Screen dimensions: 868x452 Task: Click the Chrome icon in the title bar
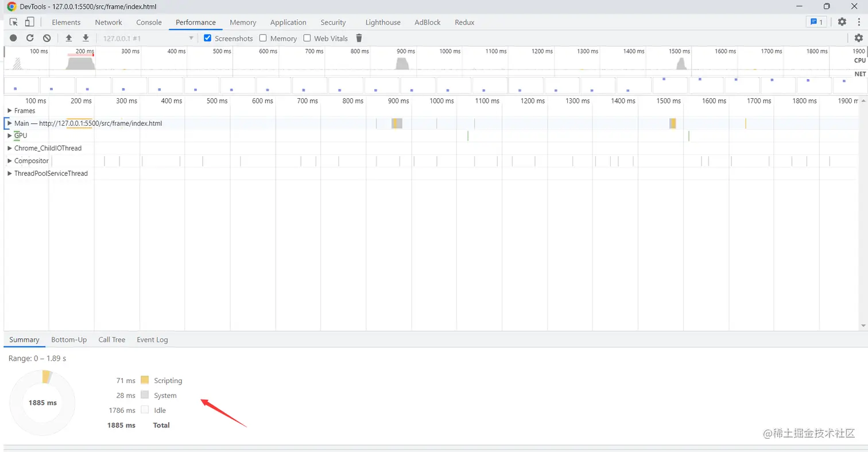tap(11, 6)
